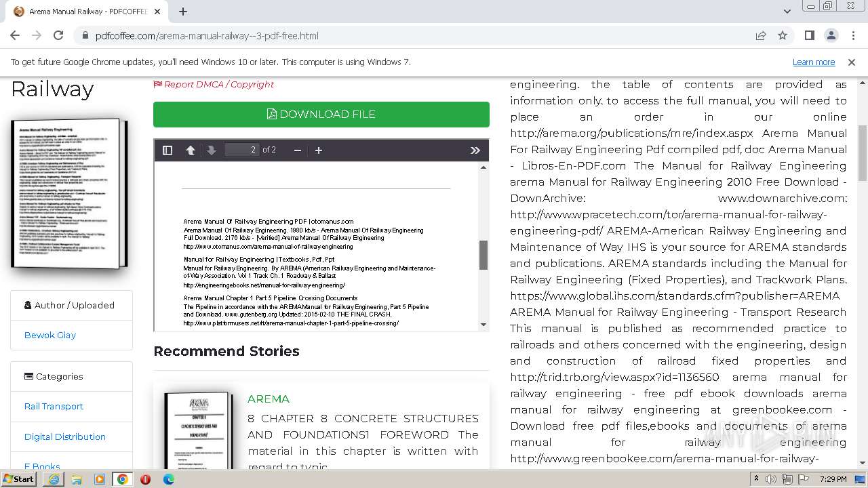Edit the PDF page number field

(x=242, y=150)
